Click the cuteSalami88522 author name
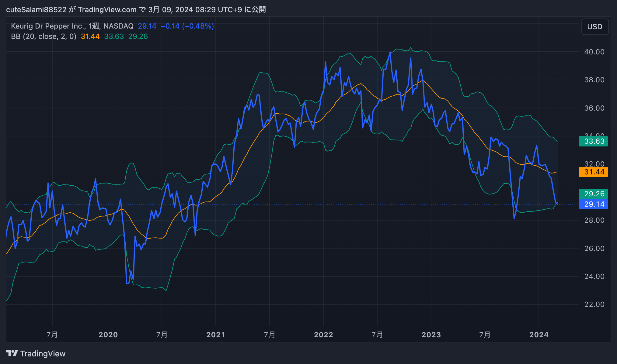The image size is (617, 364). (36, 10)
